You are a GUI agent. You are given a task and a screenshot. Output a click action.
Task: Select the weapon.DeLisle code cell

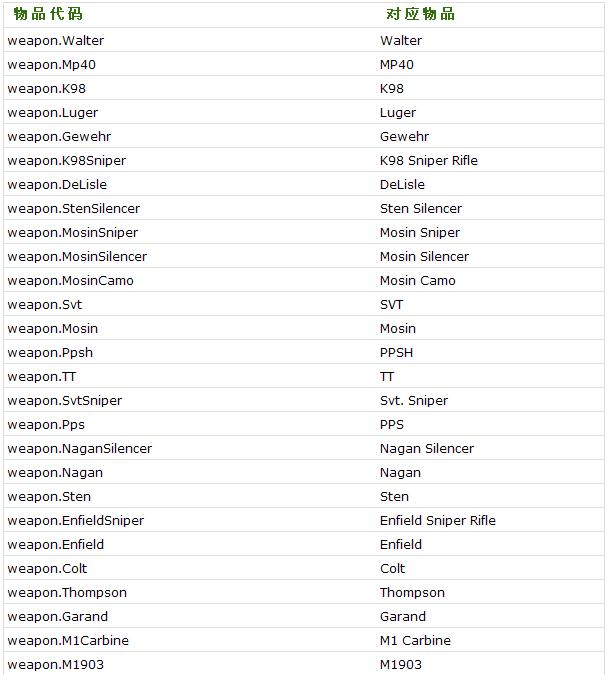pyautogui.click(x=57, y=185)
